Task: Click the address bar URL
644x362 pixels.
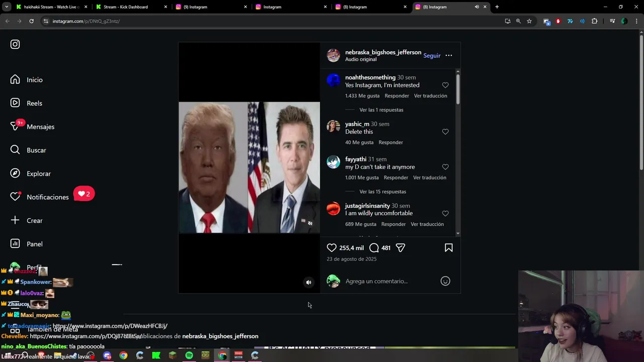Action: click(x=86, y=21)
